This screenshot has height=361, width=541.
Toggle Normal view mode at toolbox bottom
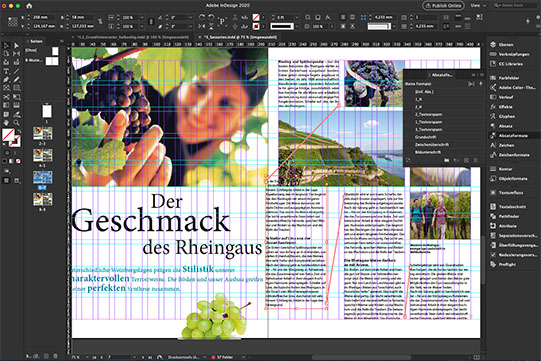pyautogui.click(x=6, y=180)
